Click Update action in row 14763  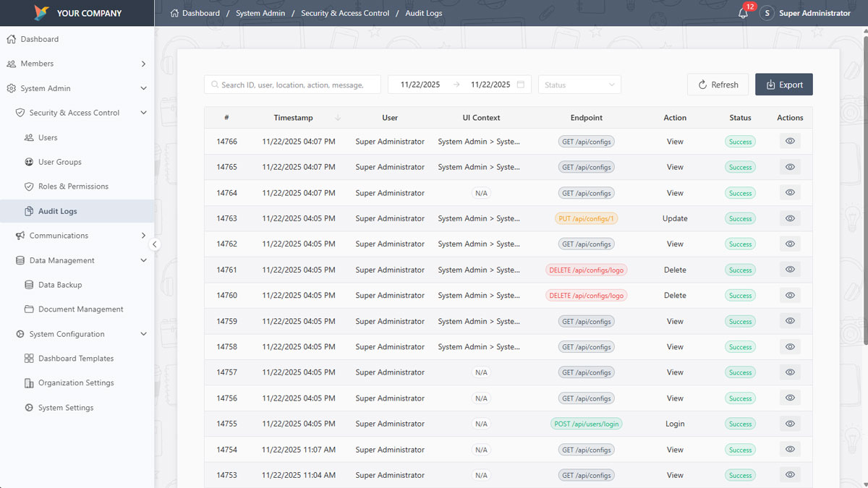[675, 218]
